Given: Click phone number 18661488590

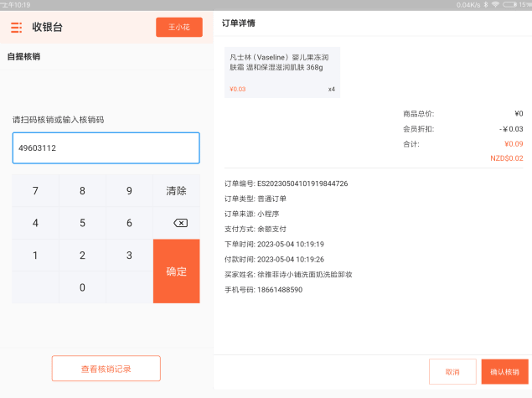Looking at the screenshot, I should click(280, 290).
